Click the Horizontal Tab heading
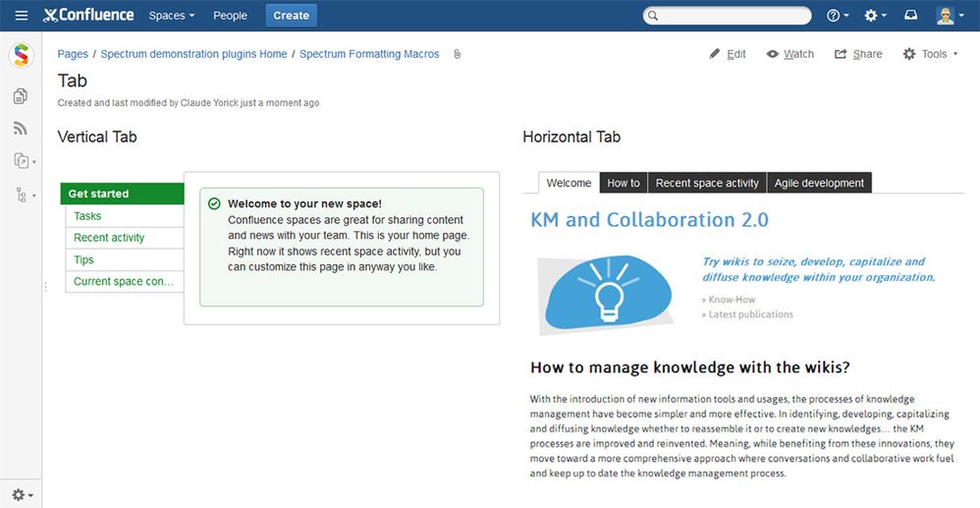Viewport: 980px width, 508px height. point(572,137)
